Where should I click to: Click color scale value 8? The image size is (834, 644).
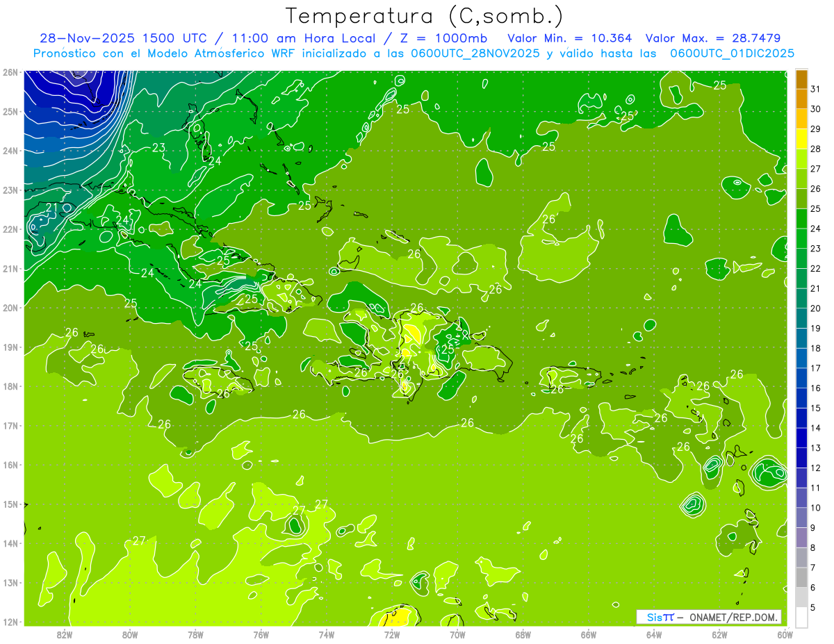813,547
